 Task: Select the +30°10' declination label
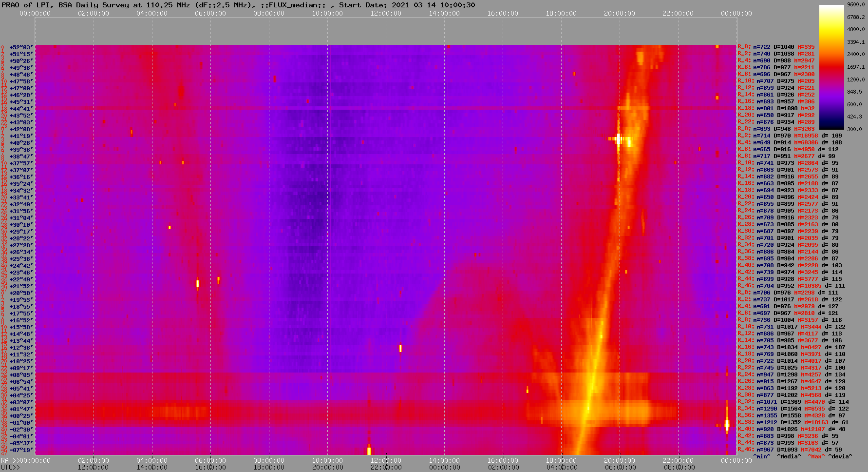21,225
